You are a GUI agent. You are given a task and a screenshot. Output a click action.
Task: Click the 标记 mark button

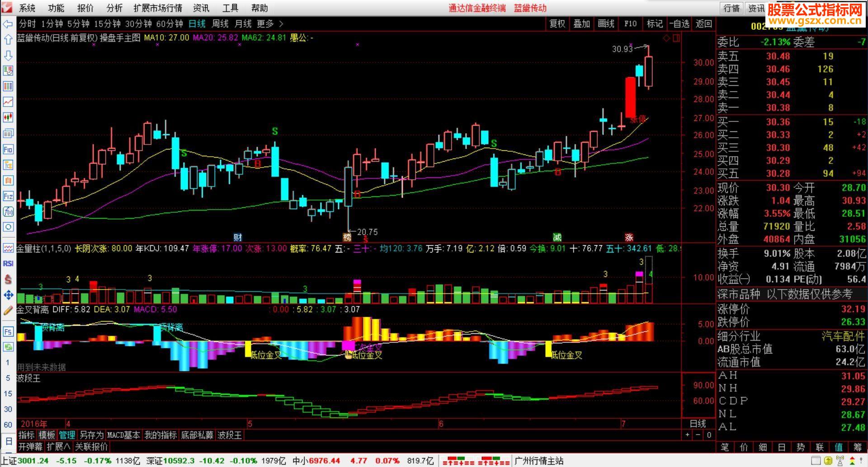point(655,24)
